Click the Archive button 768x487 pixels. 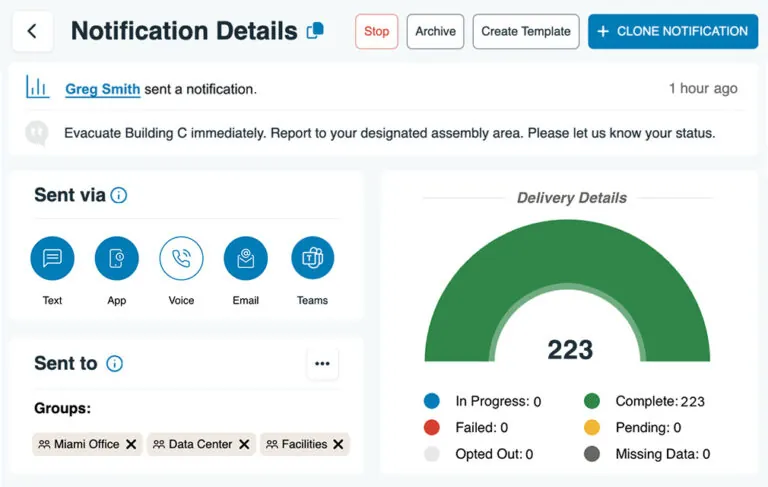point(435,31)
